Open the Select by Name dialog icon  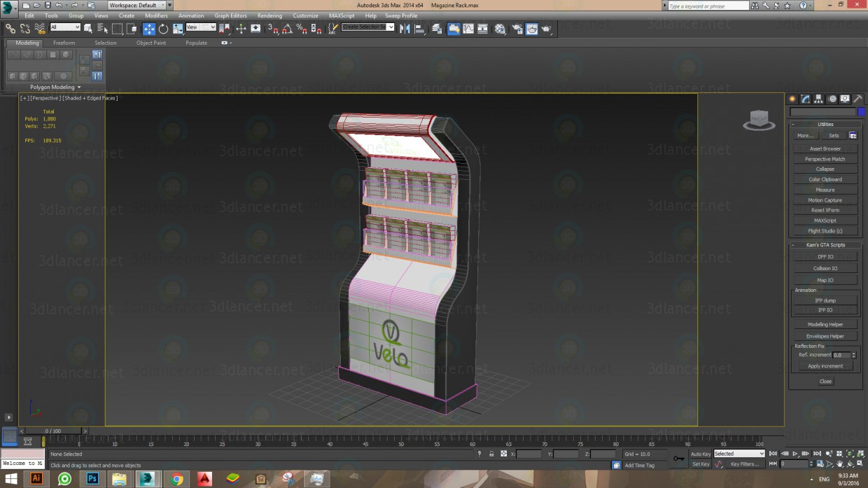coord(102,29)
